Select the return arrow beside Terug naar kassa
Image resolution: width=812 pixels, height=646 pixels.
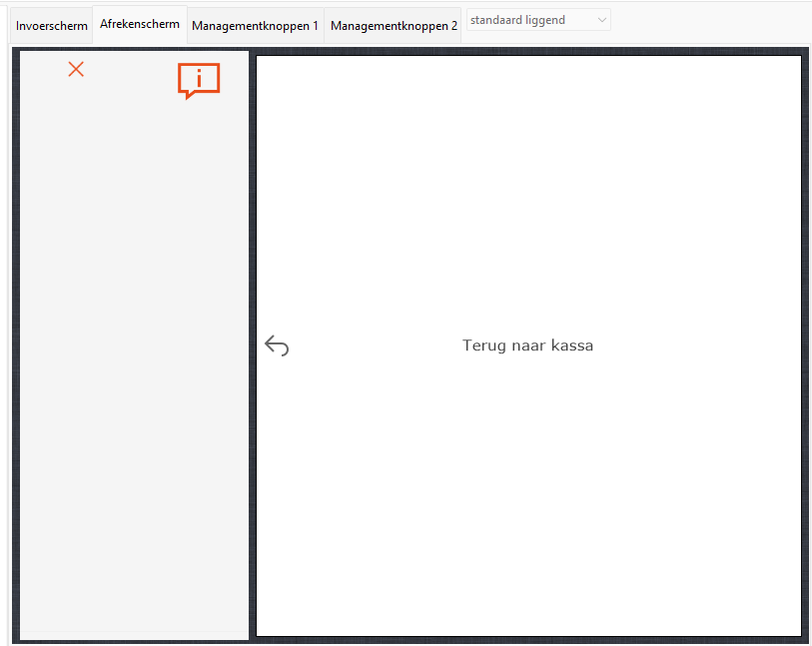pos(277,345)
